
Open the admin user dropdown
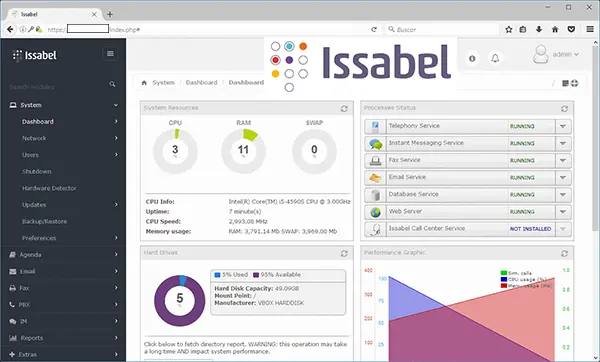pyautogui.click(x=565, y=55)
